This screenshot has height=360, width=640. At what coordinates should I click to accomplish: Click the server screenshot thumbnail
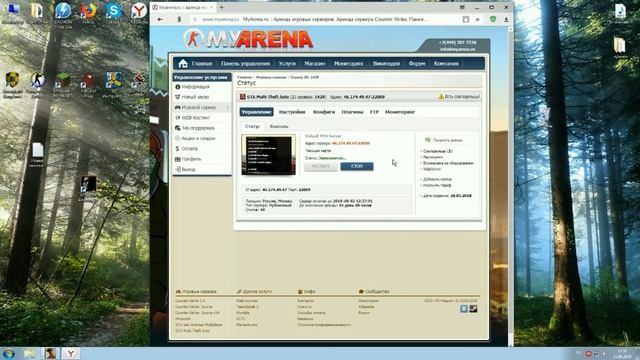(269, 155)
